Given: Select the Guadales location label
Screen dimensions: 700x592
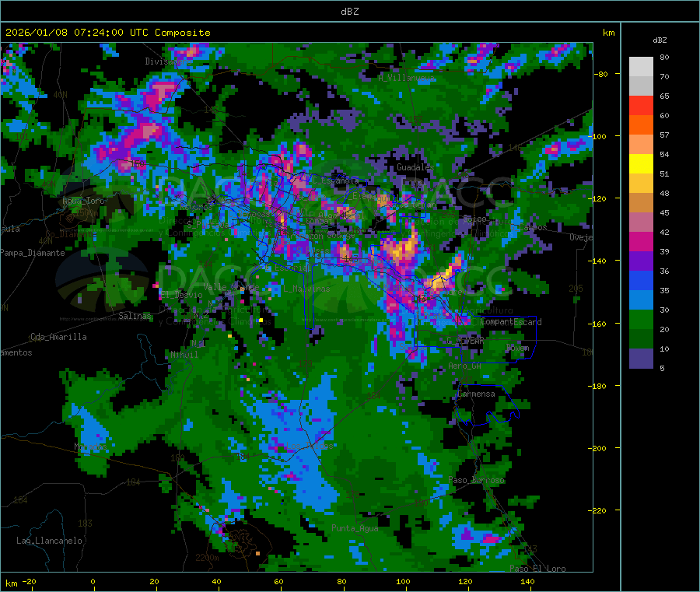Looking at the screenshot, I should coord(415,167).
